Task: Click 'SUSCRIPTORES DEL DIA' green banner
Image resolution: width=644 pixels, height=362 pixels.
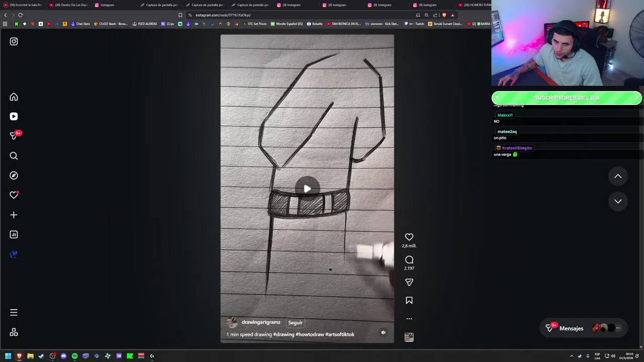Action: [567, 98]
